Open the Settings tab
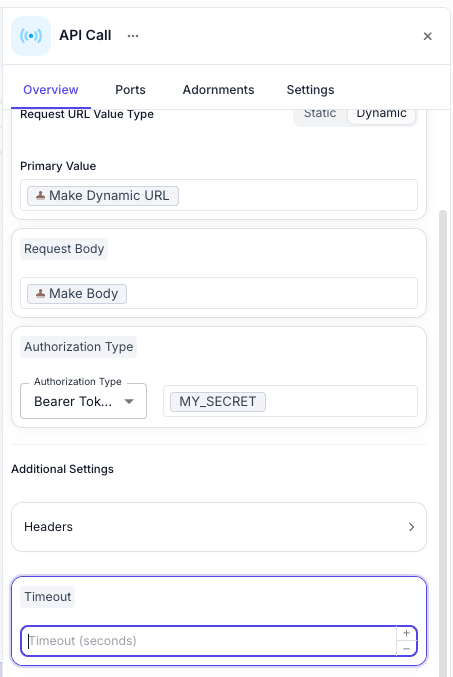The image size is (453, 677). [x=310, y=90]
